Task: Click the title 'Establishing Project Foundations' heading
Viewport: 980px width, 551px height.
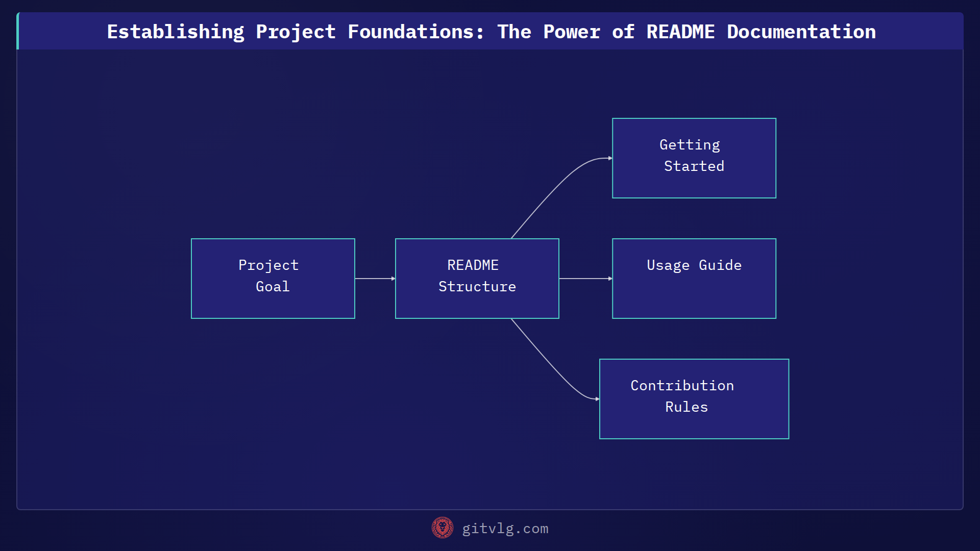Action: (491, 32)
